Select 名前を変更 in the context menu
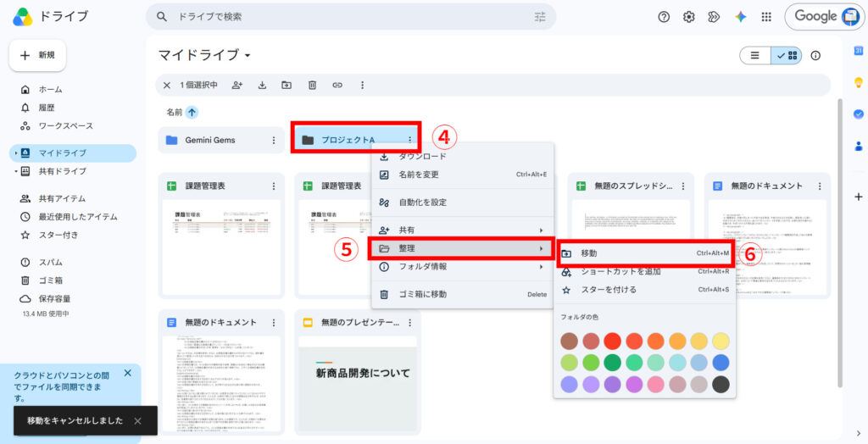 click(462, 175)
